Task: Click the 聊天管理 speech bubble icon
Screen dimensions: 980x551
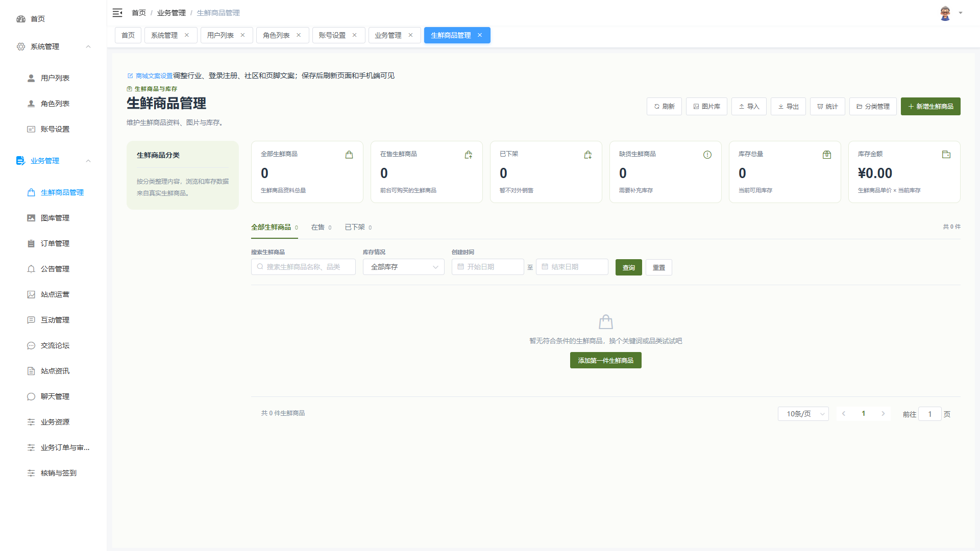Action: [31, 396]
